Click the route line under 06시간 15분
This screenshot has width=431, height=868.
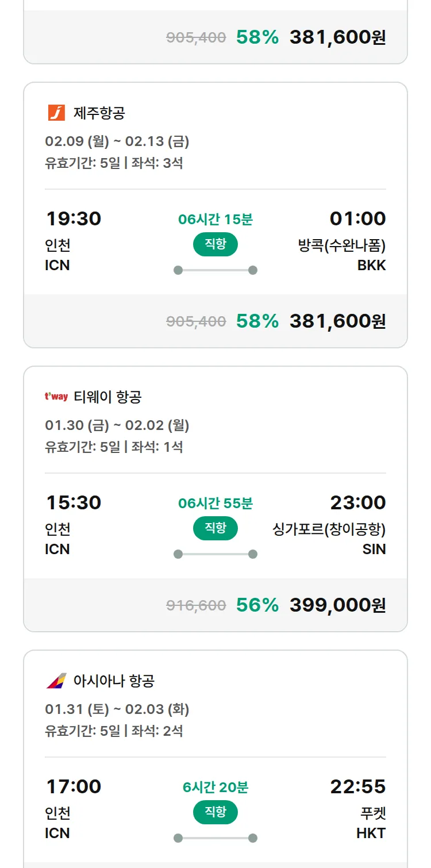coord(215,270)
